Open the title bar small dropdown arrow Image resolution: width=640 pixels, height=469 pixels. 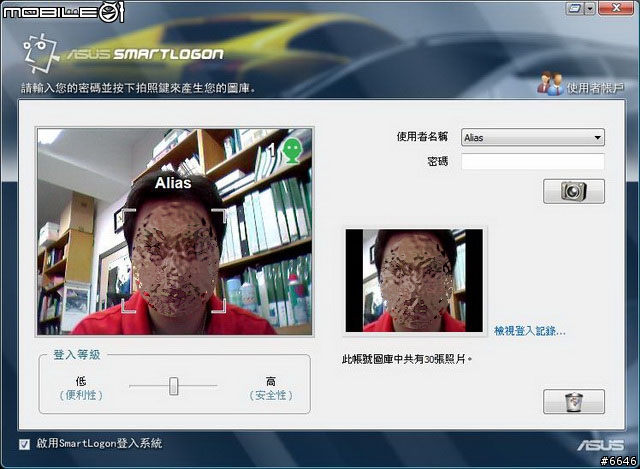tap(589, 8)
